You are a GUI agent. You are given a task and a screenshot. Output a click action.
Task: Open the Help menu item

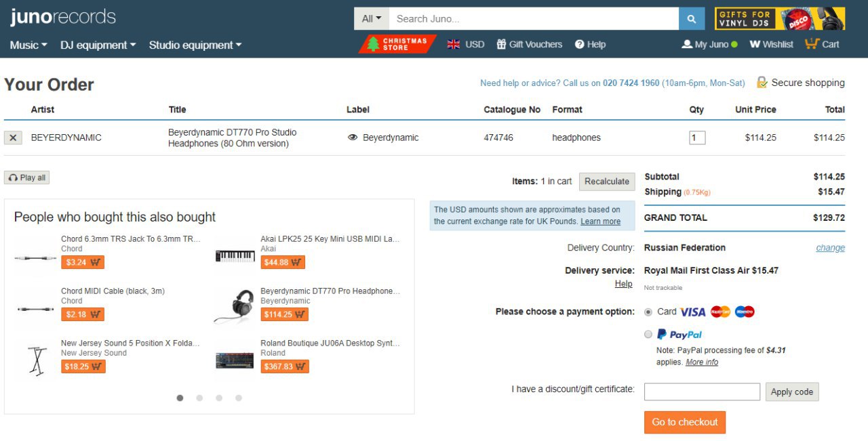tap(590, 44)
